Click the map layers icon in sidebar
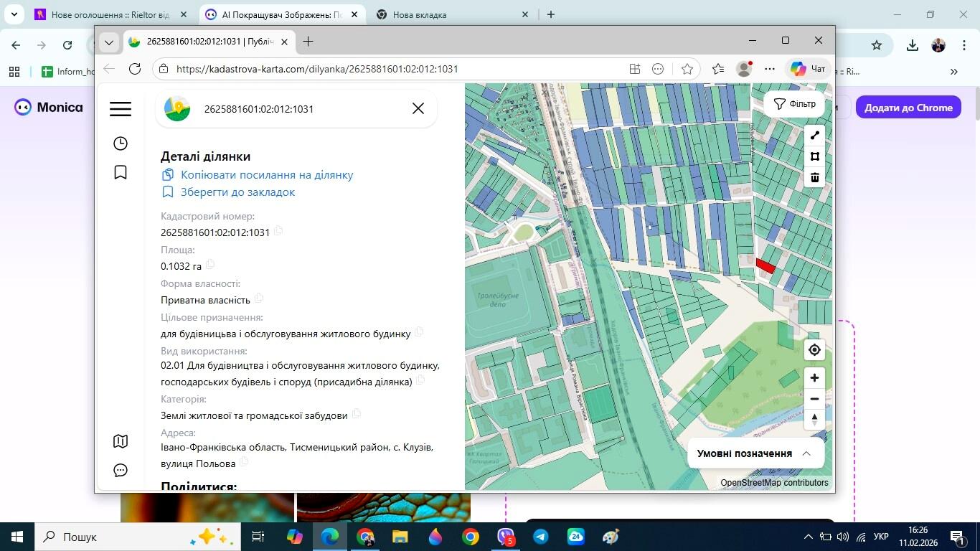This screenshot has height=551, width=980. 121,441
